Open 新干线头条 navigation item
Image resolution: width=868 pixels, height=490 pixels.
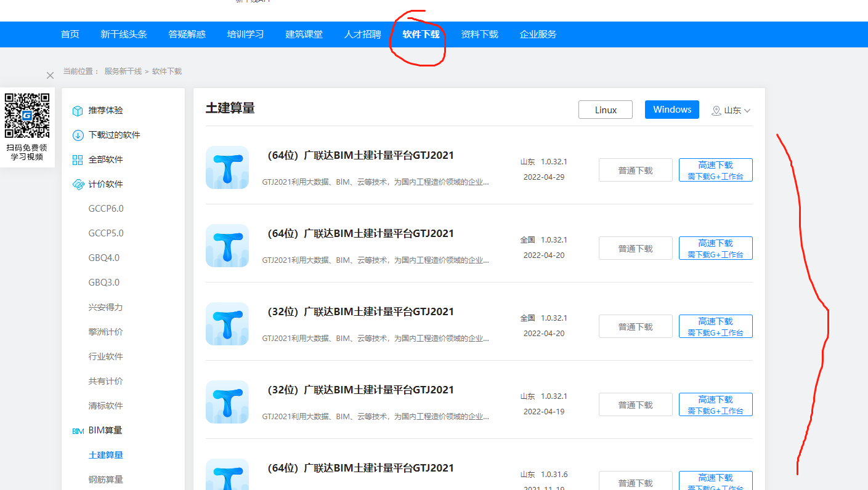click(x=124, y=34)
